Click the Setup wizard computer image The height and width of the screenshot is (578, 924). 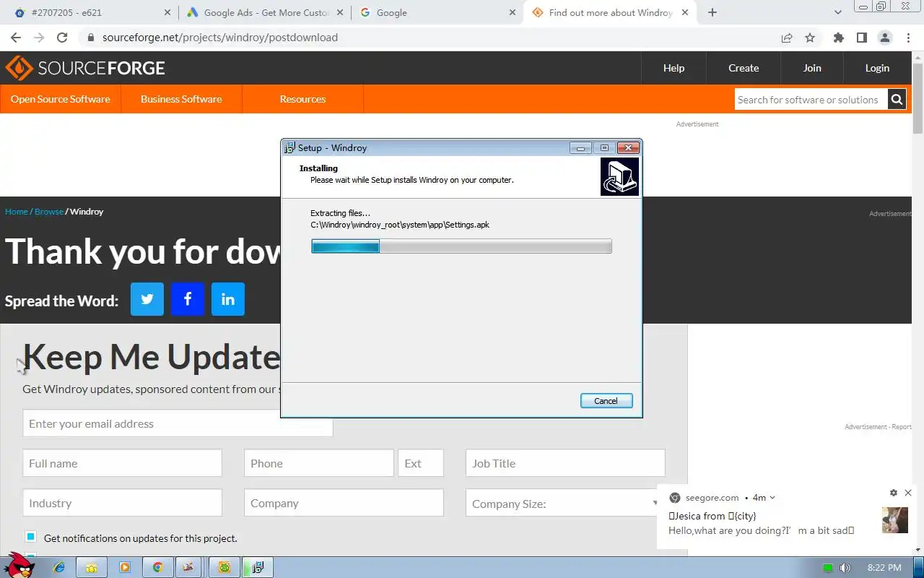(x=619, y=176)
